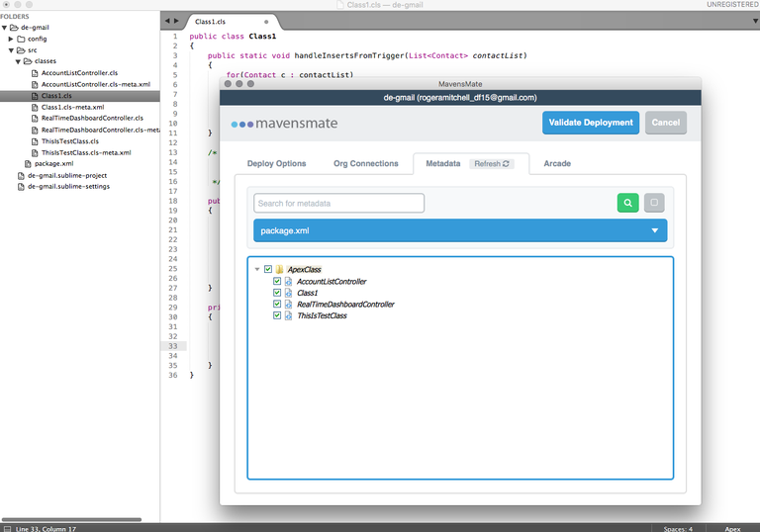Click the mavensmate logo
The height and width of the screenshot is (532, 760).
click(284, 123)
